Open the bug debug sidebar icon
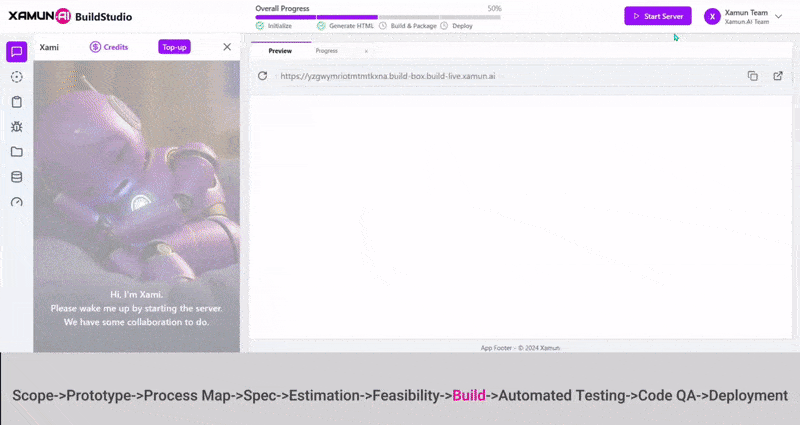This screenshot has width=800, height=425. pos(16,127)
